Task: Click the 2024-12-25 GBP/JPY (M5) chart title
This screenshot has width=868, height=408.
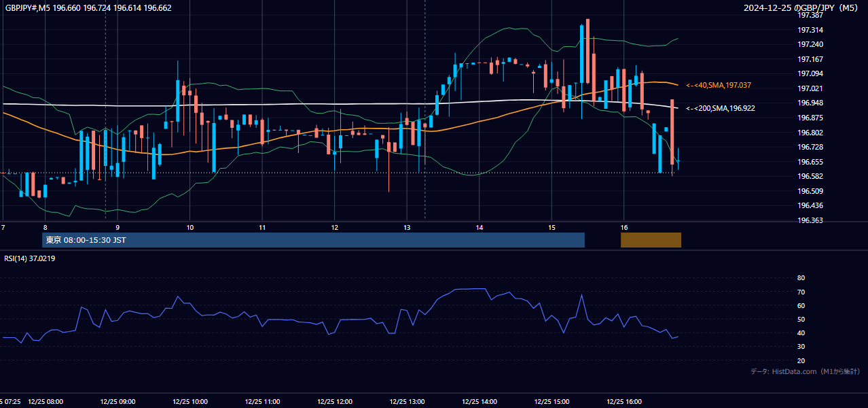Action: [x=802, y=8]
